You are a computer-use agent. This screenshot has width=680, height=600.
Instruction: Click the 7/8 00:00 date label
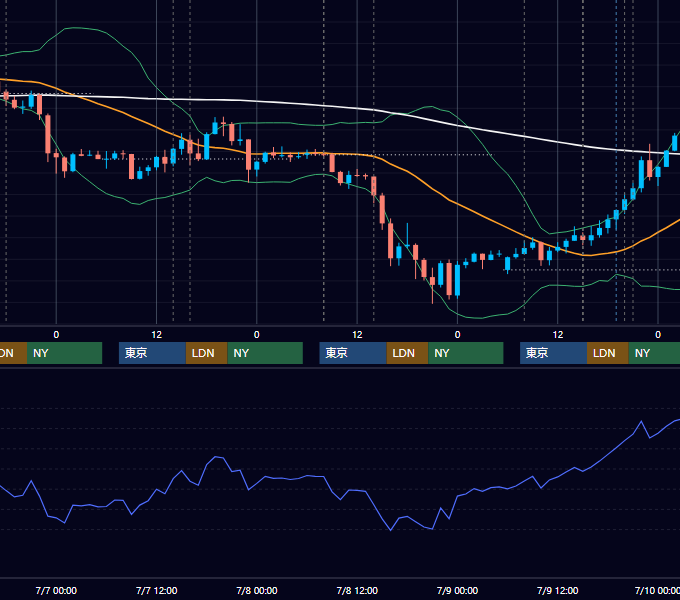[x=257, y=590]
